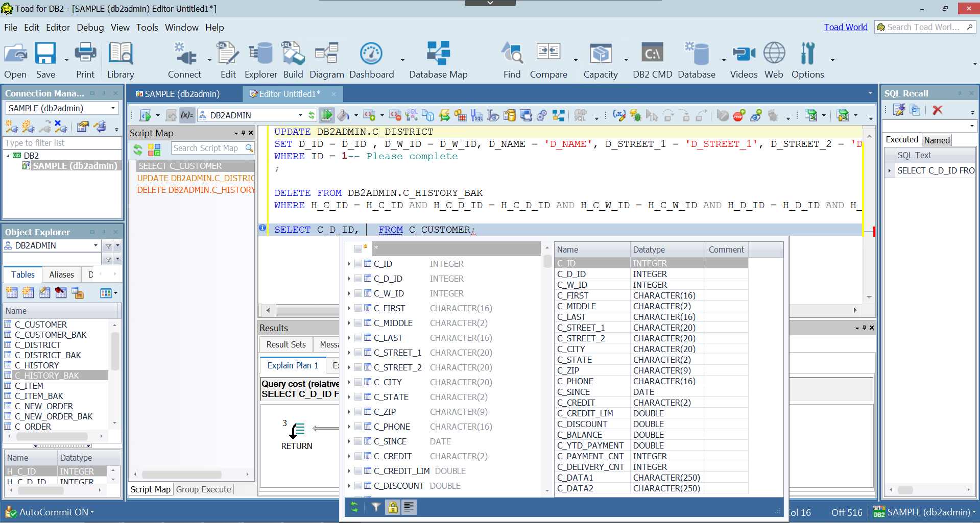This screenshot has height=523, width=980.
Task: Switch to the Aliases tab
Action: click(61, 275)
